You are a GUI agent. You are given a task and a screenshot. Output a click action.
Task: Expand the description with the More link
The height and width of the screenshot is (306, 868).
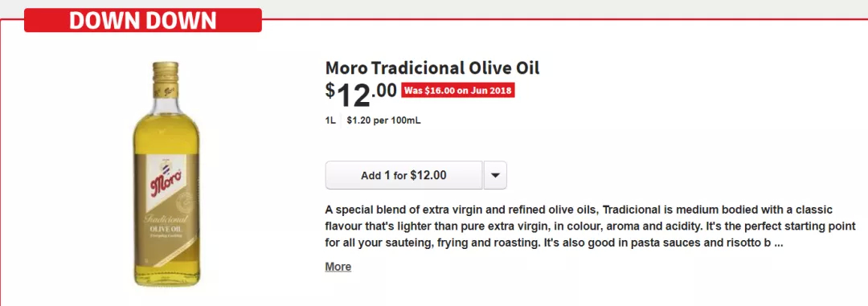338,267
